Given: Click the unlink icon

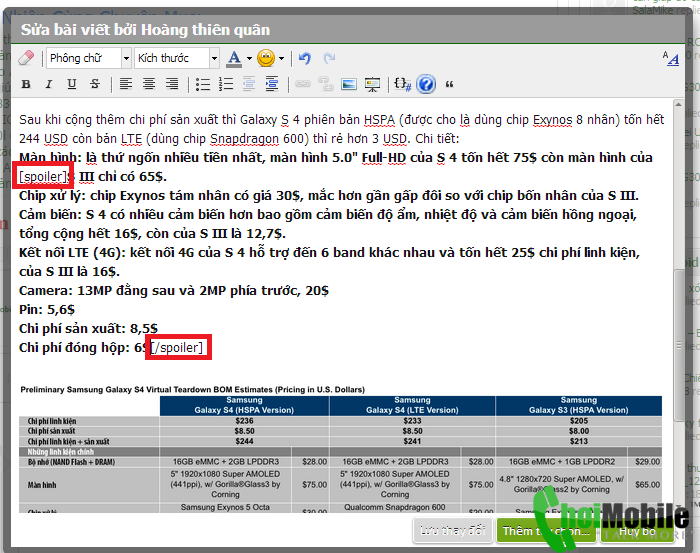Looking at the screenshot, I should 326,84.
